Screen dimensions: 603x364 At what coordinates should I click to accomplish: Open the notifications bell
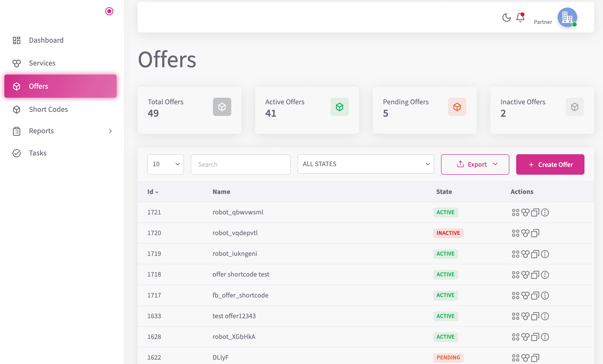(x=520, y=17)
